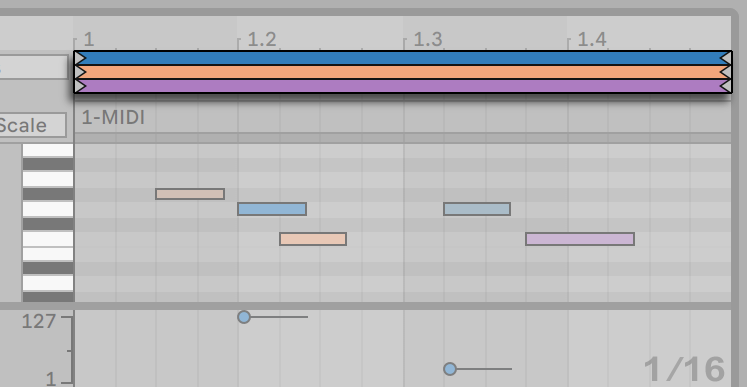This screenshot has height=387, width=747.
Task: Click the topmost white piano key
Action: pyautogui.click(x=48, y=150)
